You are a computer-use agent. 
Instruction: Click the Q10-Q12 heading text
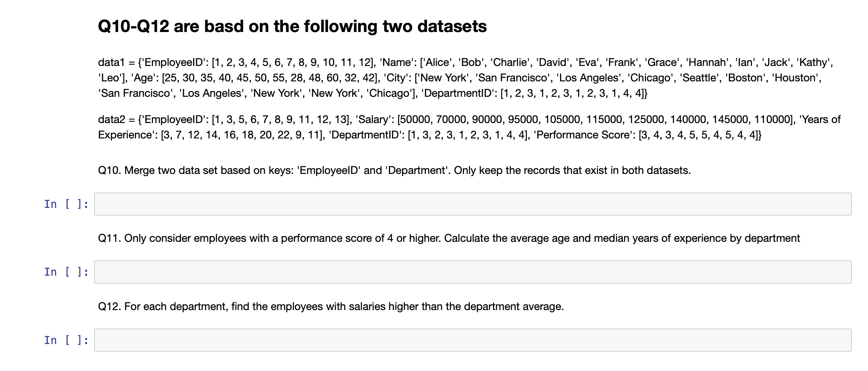click(292, 25)
